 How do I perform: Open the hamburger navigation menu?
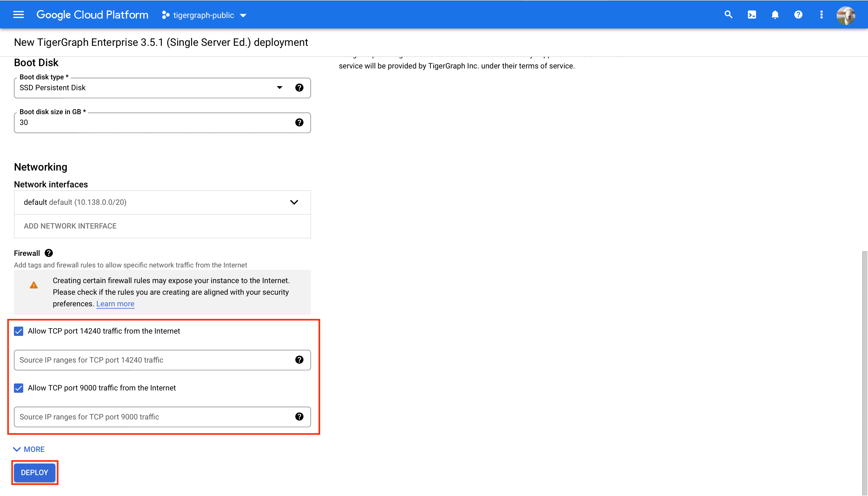[18, 15]
